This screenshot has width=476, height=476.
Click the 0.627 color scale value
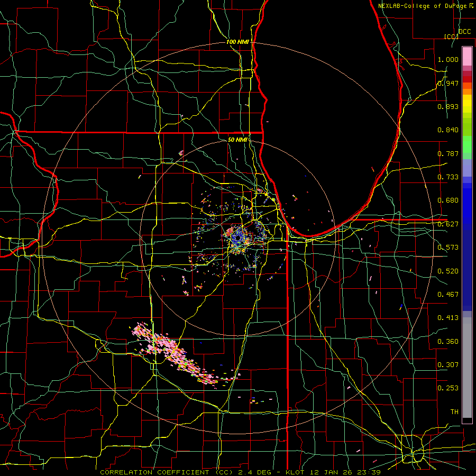point(448,224)
